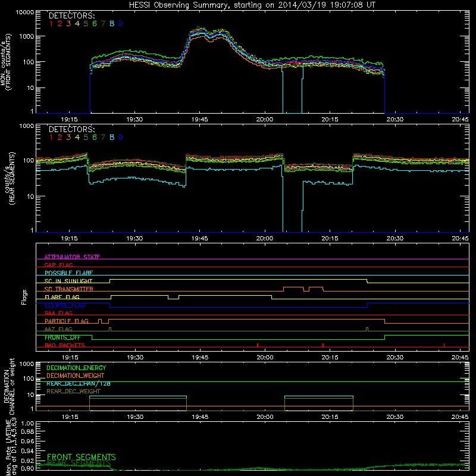Click blue detector 9 in front segments legend

pyautogui.click(x=121, y=23)
